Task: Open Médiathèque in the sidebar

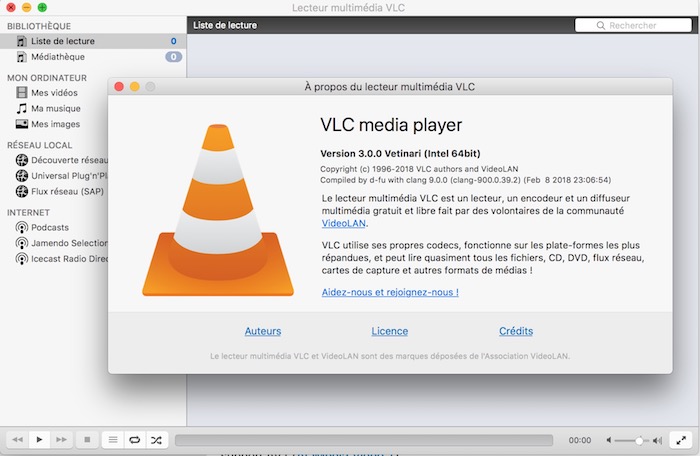Action: coord(93,57)
